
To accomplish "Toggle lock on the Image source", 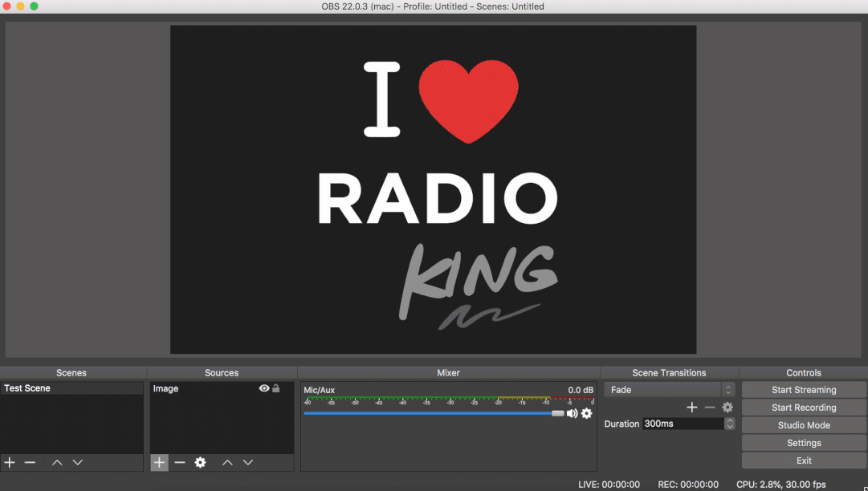I will 276,388.
